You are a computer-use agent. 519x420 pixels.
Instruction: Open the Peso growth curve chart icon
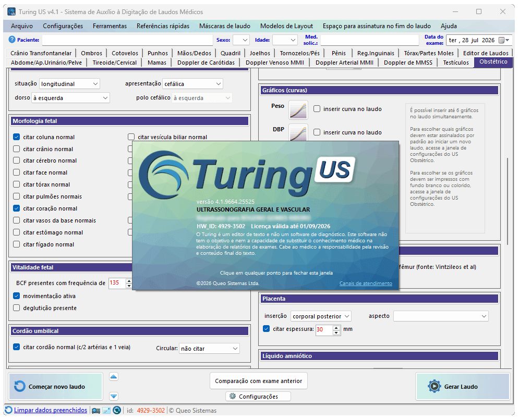pos(298,110)
